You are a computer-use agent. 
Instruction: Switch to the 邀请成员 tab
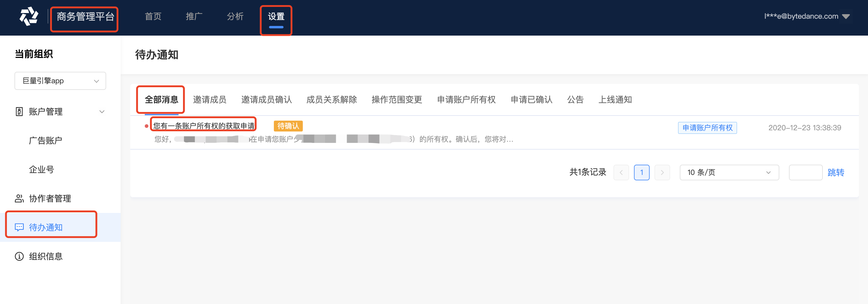click(210, 100)
